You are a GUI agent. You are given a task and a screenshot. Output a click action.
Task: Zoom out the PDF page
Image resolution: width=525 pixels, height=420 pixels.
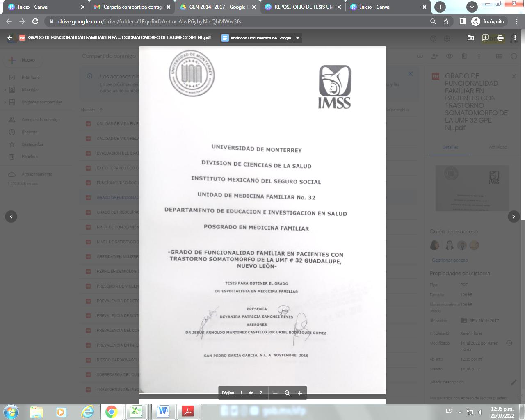(x=275, y=393)
